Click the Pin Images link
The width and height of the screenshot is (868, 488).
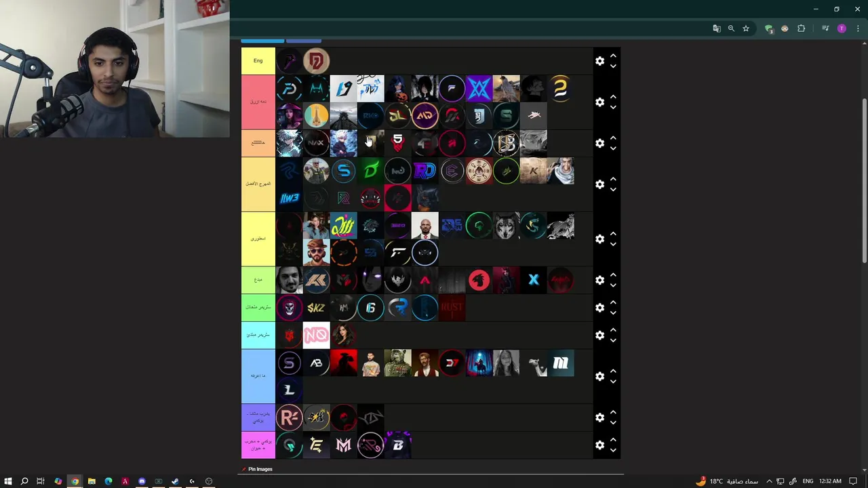260,469
